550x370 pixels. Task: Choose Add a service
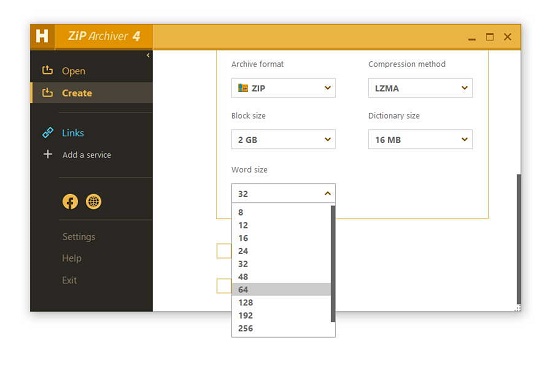(87, 155)
